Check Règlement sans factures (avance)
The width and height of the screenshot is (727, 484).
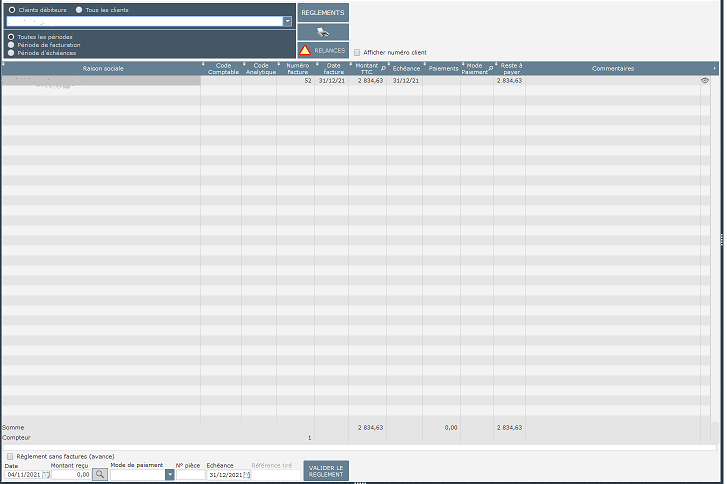click(x=10, y=456)
